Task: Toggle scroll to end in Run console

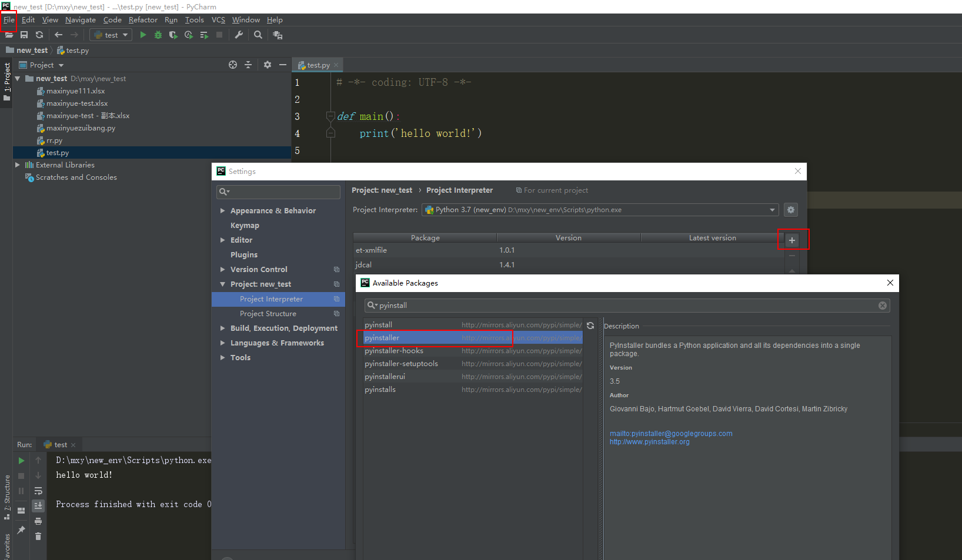Action: pos(38,505)
